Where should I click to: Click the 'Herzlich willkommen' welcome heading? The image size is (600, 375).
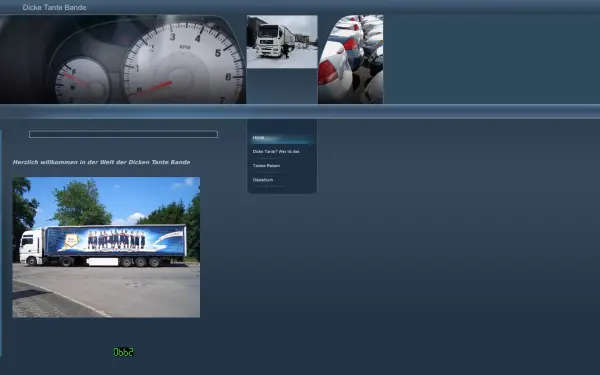[x=101, y=162]
